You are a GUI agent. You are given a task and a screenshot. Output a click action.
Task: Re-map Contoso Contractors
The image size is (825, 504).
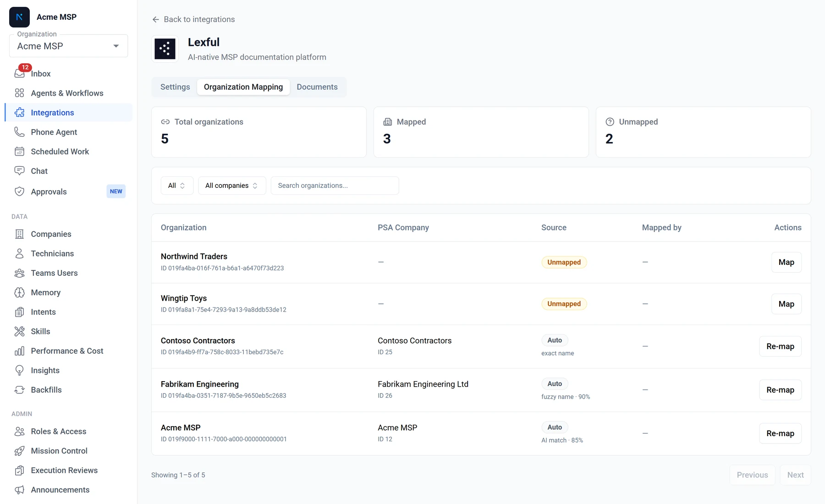(x=780, y=346)
